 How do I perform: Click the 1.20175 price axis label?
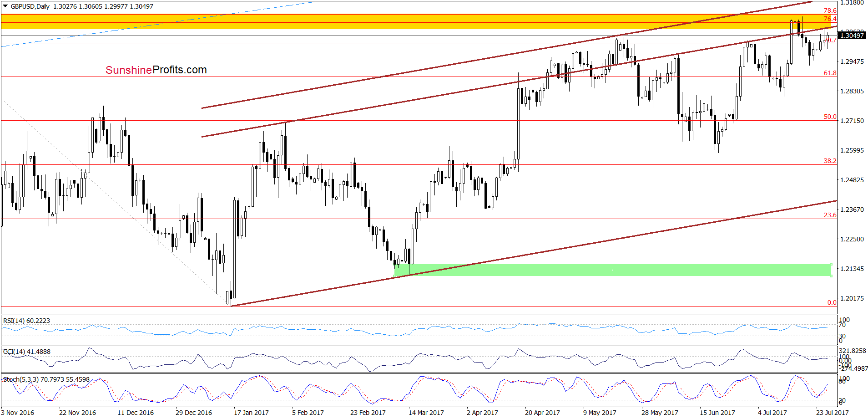852,298
